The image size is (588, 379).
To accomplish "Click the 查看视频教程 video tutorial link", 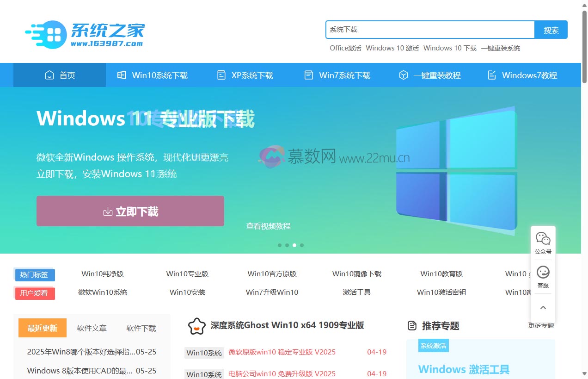I will (x=268, y=226).
